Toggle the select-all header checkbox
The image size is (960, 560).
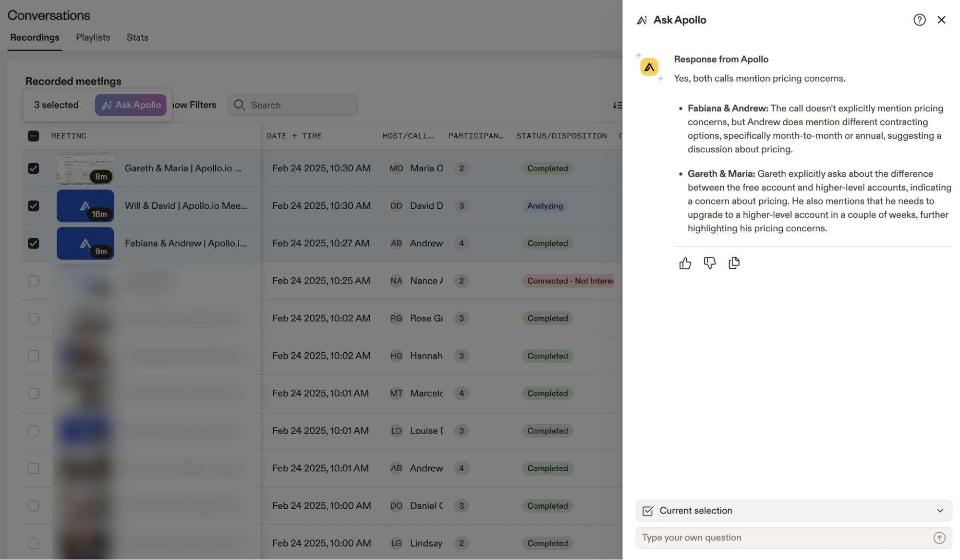tap(33, 136)
